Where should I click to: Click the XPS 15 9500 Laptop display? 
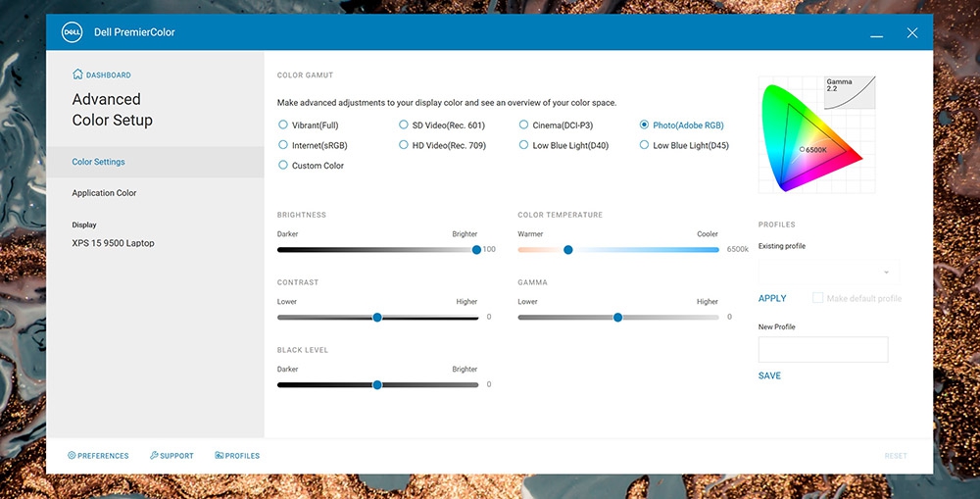click(113, 243)
